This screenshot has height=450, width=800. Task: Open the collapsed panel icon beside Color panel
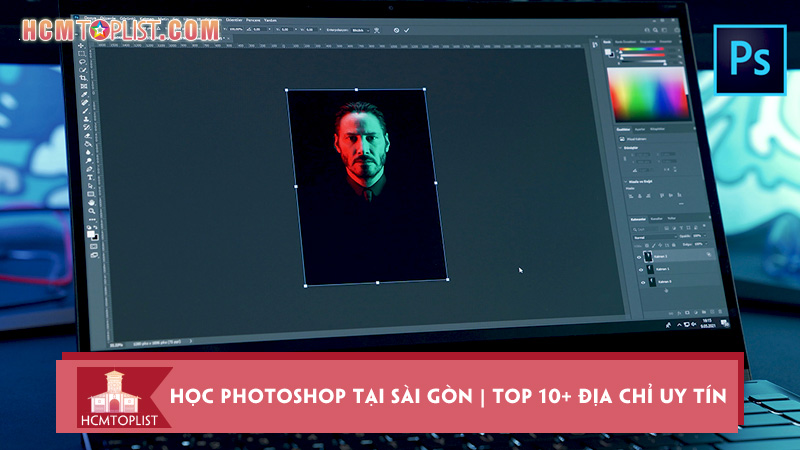pos(594,44)
